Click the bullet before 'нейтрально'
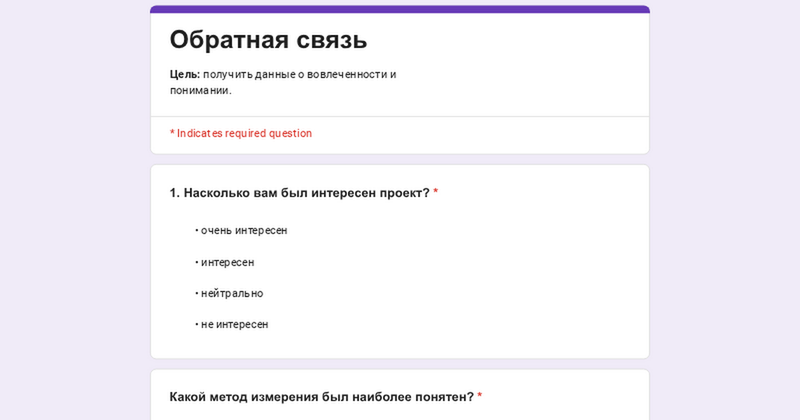The image size is (800, 420). pyautogui.click(x=196, y=293)
